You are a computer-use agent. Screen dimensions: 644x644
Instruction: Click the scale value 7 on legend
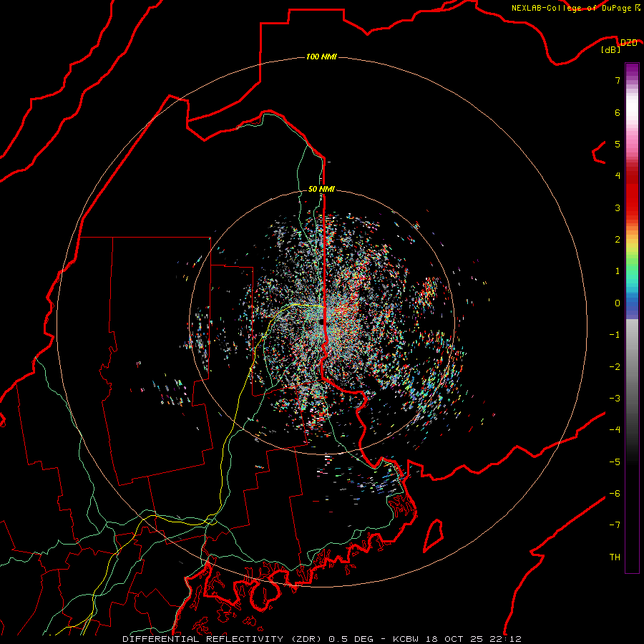click(x=618, y=80)
